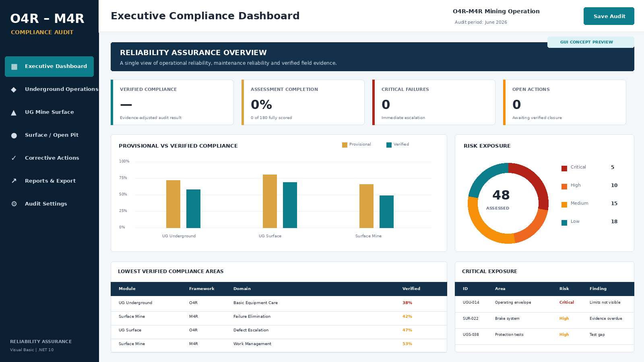Click the Reports & Export arrow icon
This screenshot has height=362, width=644.
pyautogui.click(x=14, y=181)
